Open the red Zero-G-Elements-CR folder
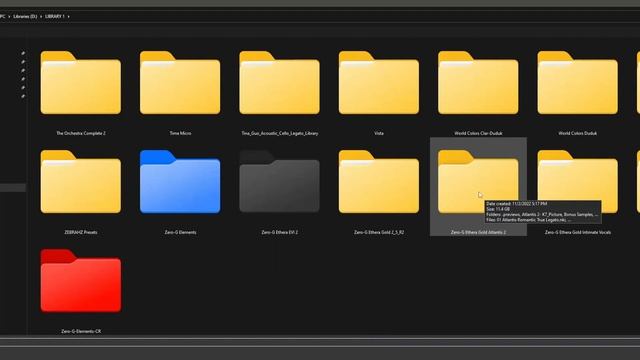 click(81, 281)
